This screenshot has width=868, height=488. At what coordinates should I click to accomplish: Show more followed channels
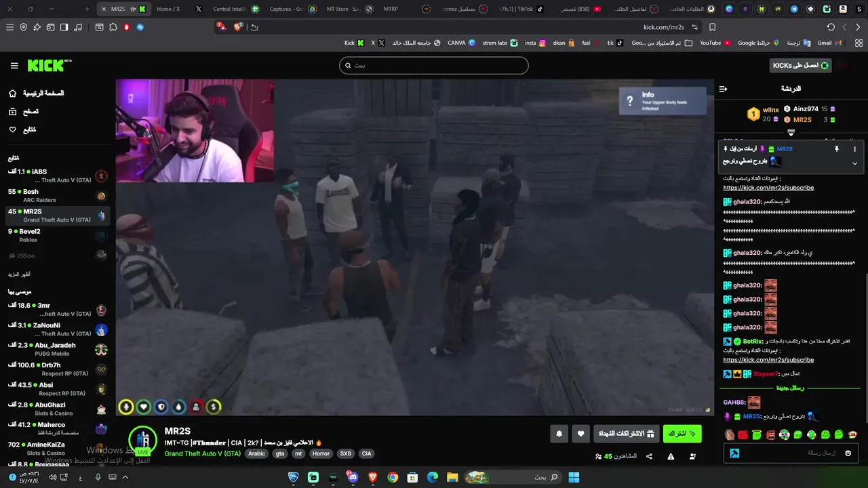(20, 274)
